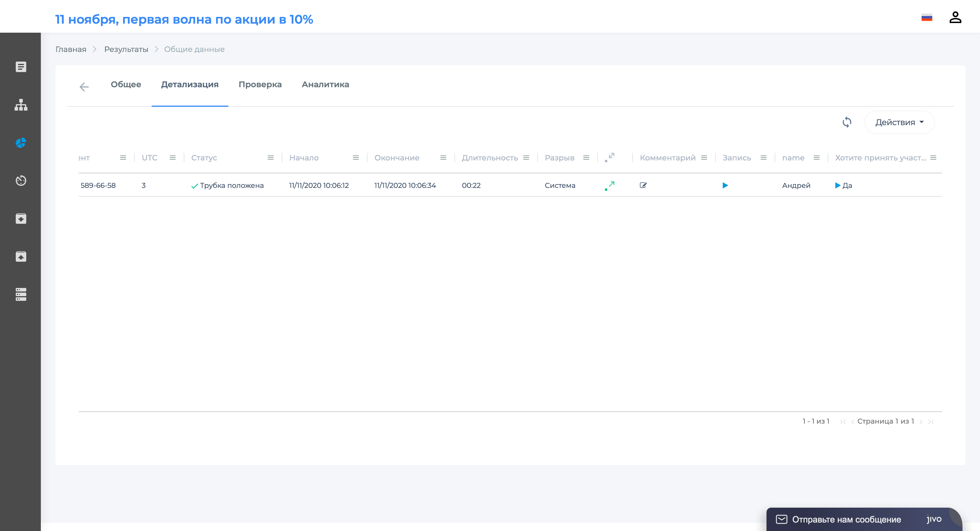The height and width of the screenshot is (531, 980).
Task: Select the timer icon in the sidebar
Action: coord(21,181)
